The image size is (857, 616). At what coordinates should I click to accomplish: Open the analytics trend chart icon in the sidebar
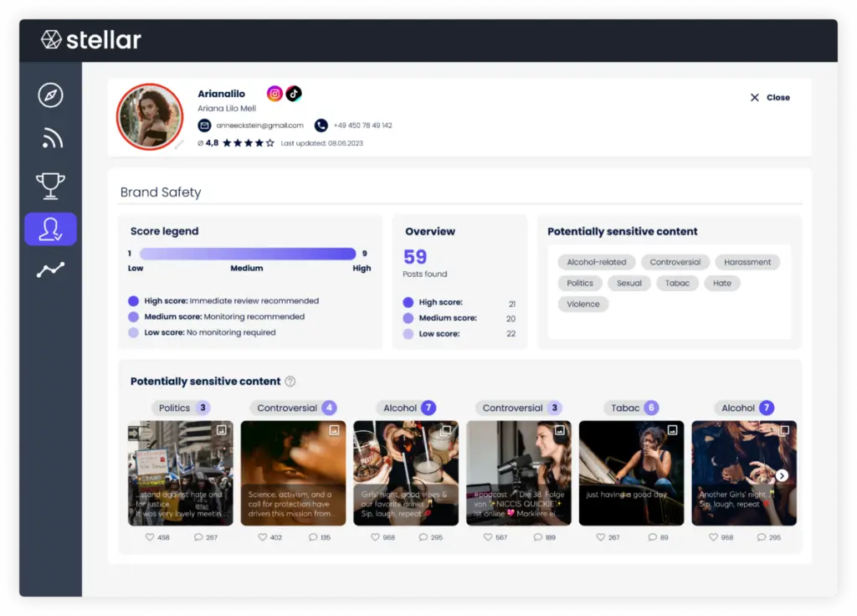[x=50, y=269]
